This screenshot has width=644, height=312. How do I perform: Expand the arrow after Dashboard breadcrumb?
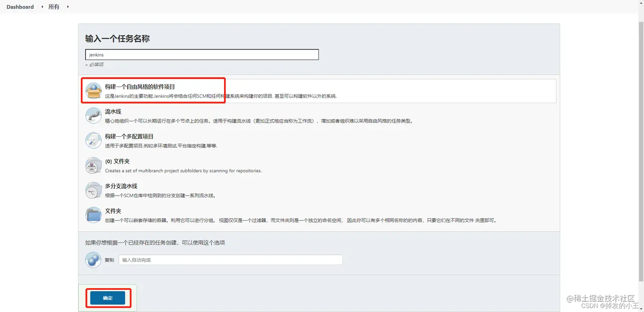(x=43, y=7)
